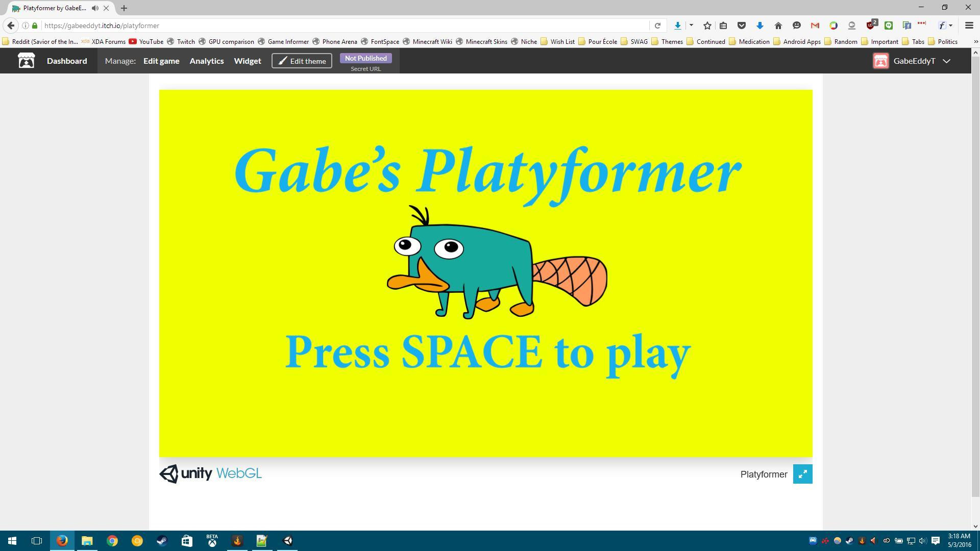The width and height of the screenshot is (980, 551).
Task: Open the YouTube bookmark
Action: point(146,42)
